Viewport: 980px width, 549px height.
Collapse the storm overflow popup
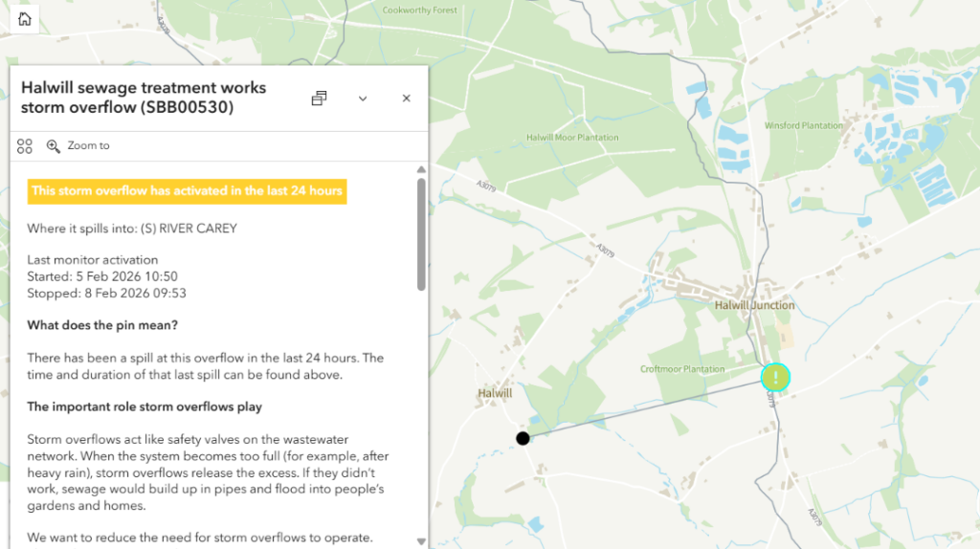pyautogui.click(x=363, y=99)
